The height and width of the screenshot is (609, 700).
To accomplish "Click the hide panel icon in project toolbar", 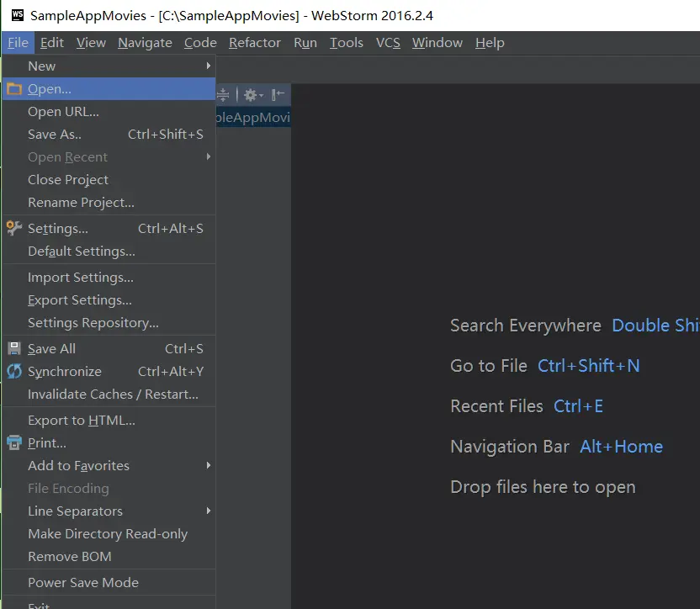I will [278, 94].
